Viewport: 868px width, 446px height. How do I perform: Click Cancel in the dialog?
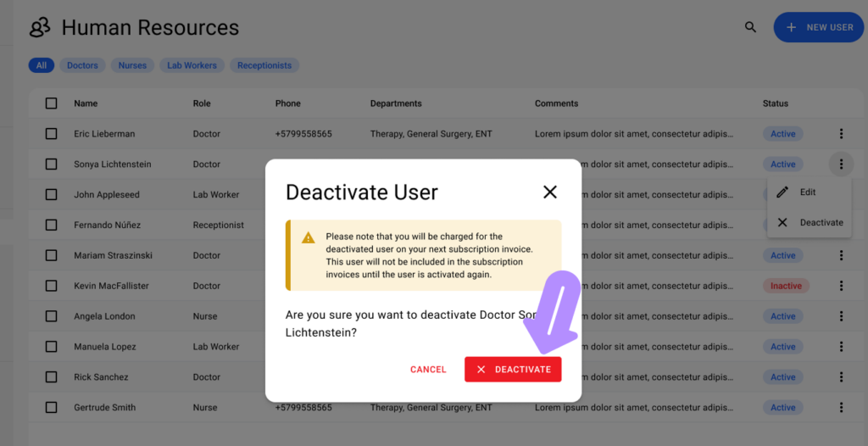pyautogui.click(x=428, y=370)
